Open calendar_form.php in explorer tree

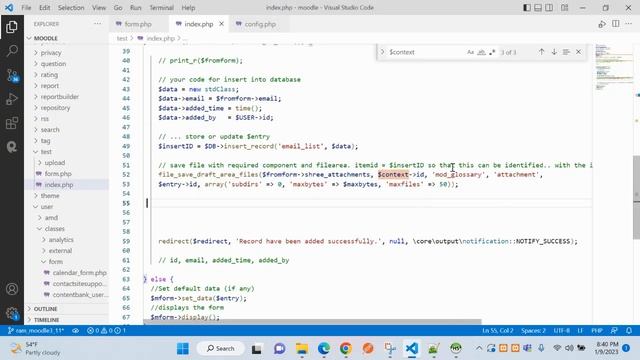[x=79, y=273]
